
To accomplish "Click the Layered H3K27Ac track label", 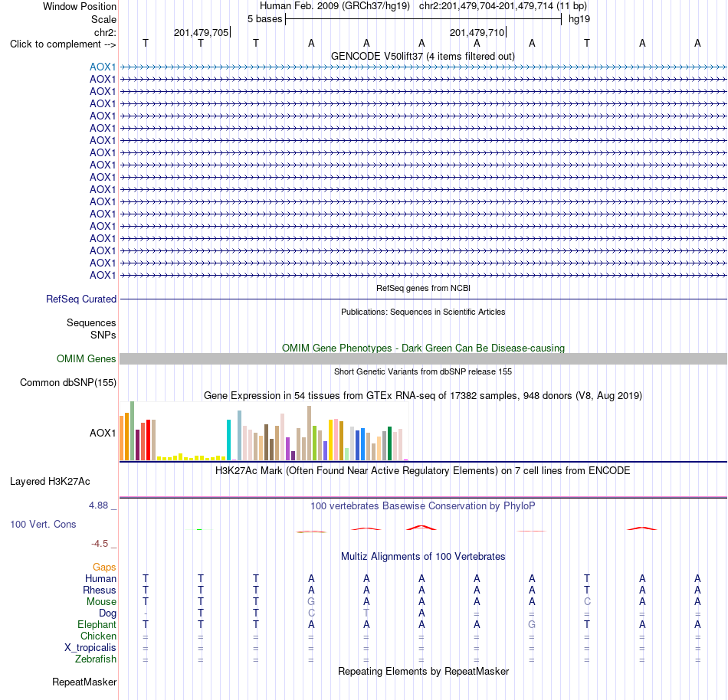I will (50, 482).
